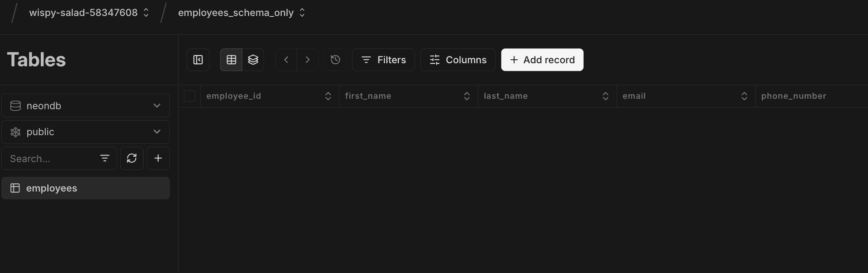Focus the table Search field
The width and height of the screenshot is (868, 273).
pos(50,158)
